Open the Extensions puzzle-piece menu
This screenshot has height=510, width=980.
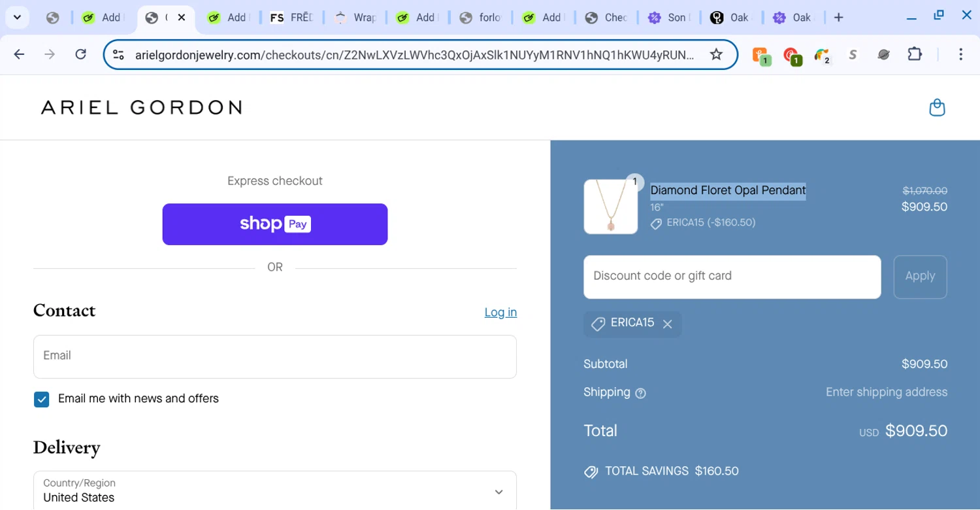[915, 54]
